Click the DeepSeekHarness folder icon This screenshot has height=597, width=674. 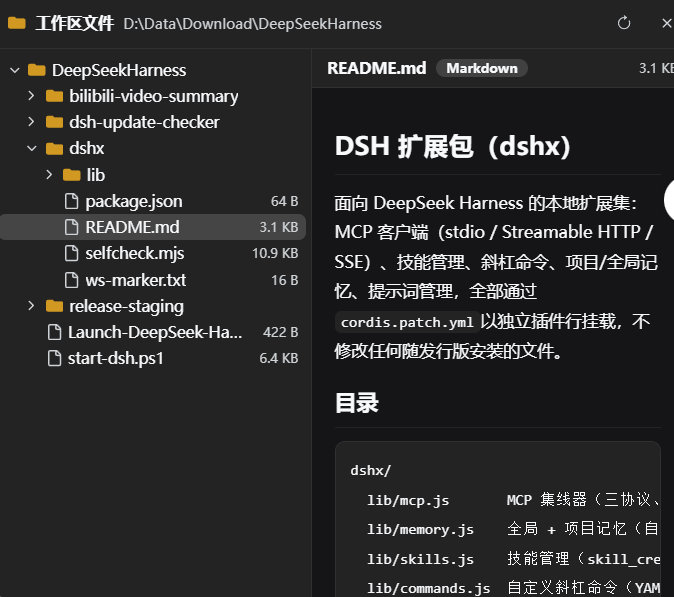[x=37, y=70]
